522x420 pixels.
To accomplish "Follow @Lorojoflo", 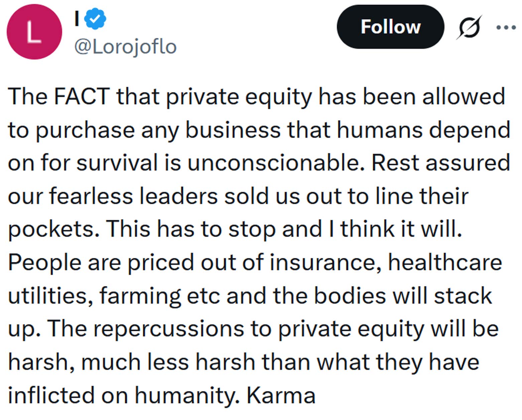I will coord(390,27).
